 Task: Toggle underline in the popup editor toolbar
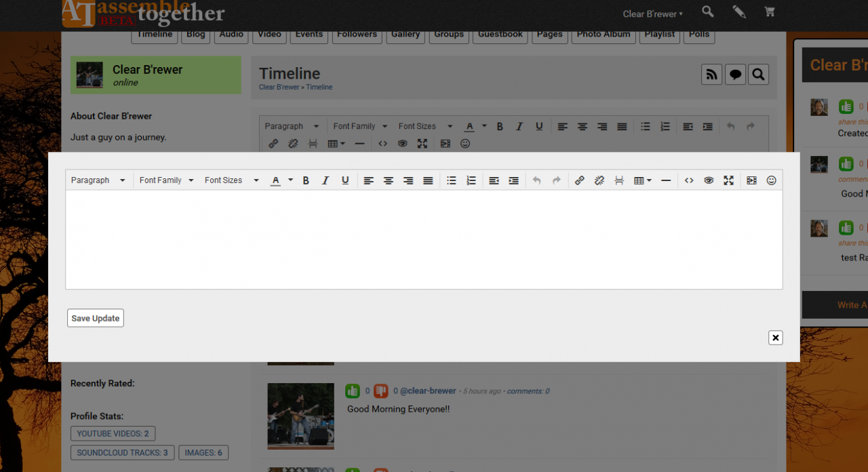pos(345,180)
